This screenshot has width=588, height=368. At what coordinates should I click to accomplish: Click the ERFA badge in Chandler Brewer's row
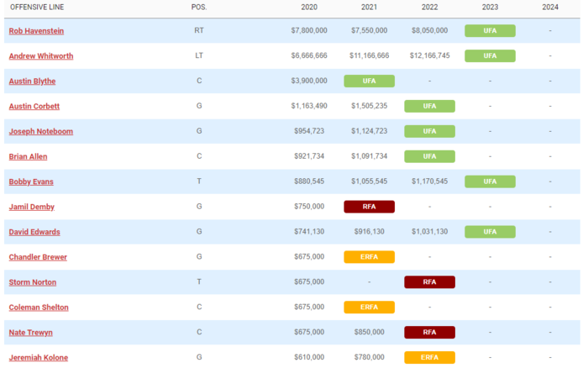click(369, 257)
